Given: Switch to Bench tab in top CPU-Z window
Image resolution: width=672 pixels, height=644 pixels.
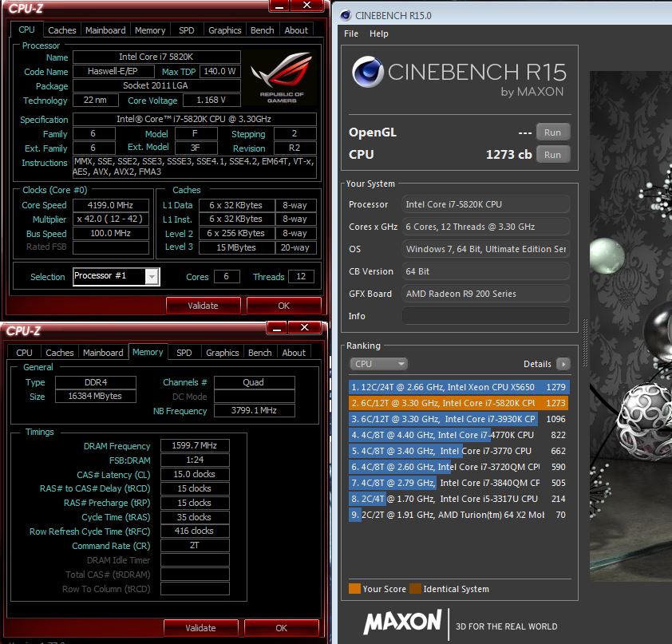Looking at the screenshot, I should [x=263, y=30].
